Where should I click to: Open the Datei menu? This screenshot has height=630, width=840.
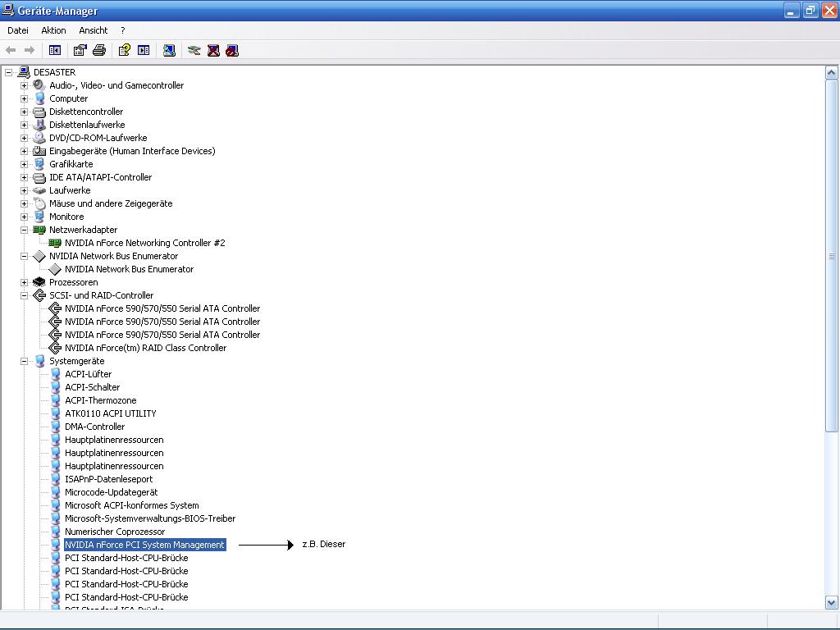tap(18, 30)
